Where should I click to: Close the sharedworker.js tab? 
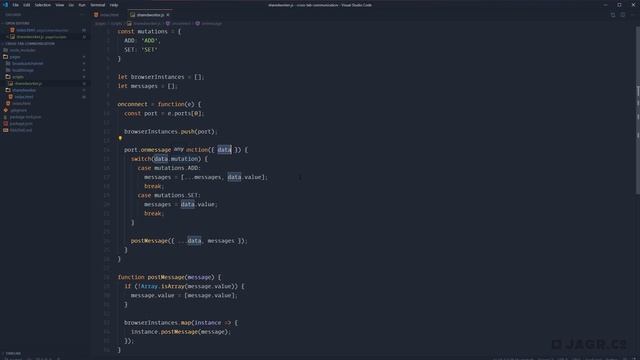tap(168, 15)
